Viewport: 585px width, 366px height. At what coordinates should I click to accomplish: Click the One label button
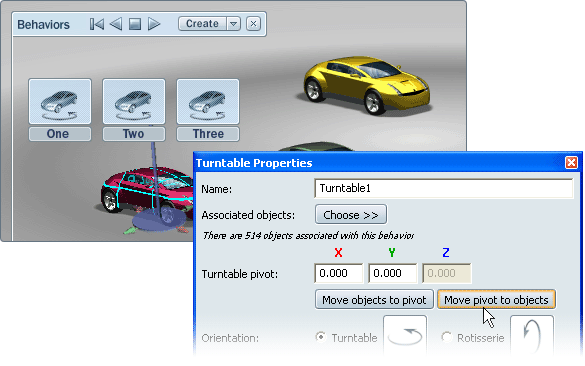click(60, 134)
